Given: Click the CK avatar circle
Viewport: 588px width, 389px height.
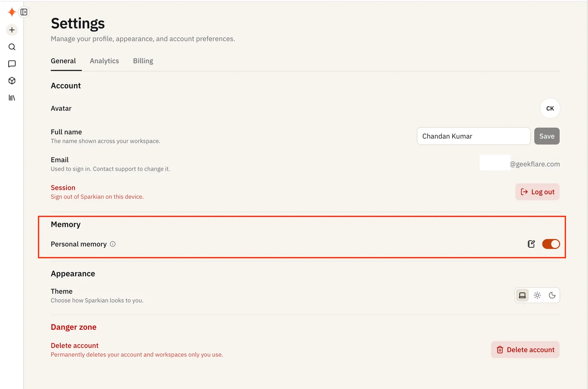Looking at the screenshot, I should tap(550, 108).
